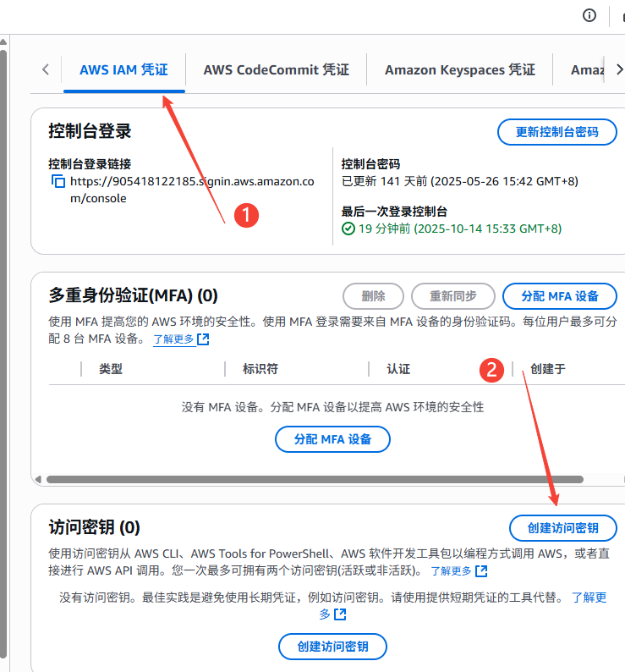The width and height of the screenshot is (625, 672).
Task: Copy the console sign-in link
Action: click(58, 181)
